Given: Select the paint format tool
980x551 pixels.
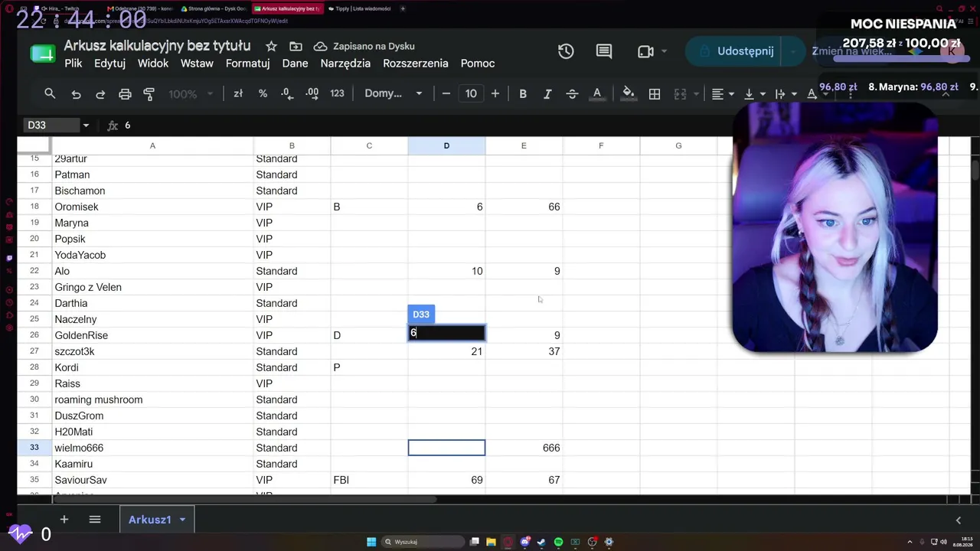Looking at the screenshot, I should 149,93.
